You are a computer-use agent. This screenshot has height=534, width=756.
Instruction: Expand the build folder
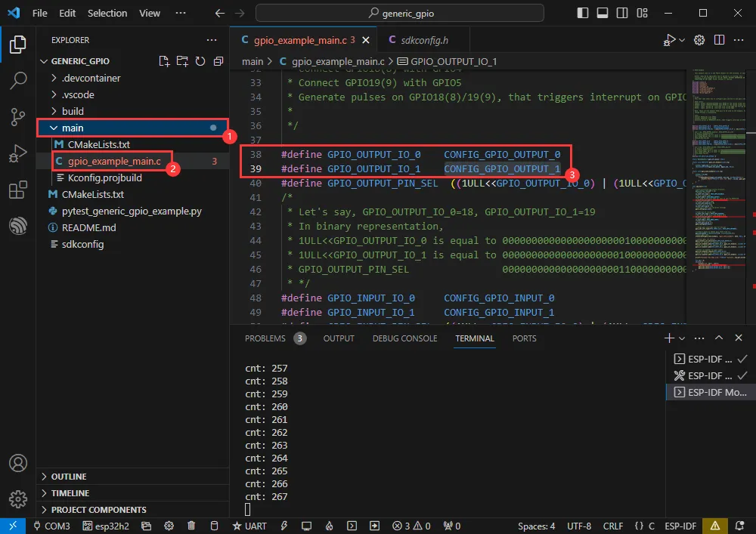pyautogui.click(x=73, y=111)
